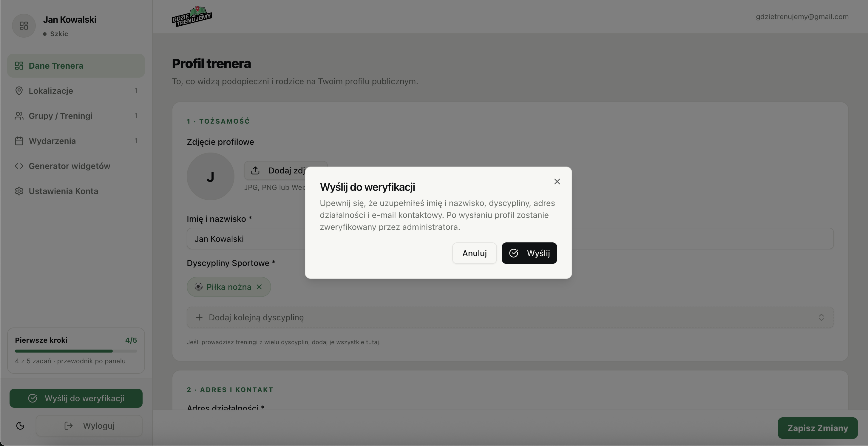This screenshot has width=868, height=446.
Task: Click the grid icon beside Dane Trenera
Action: pos(19,66)
